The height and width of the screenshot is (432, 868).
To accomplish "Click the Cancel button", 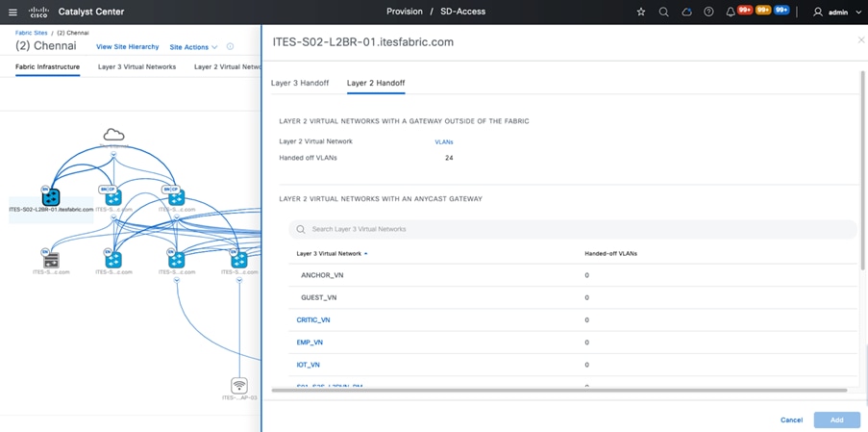I will [791, 419].
